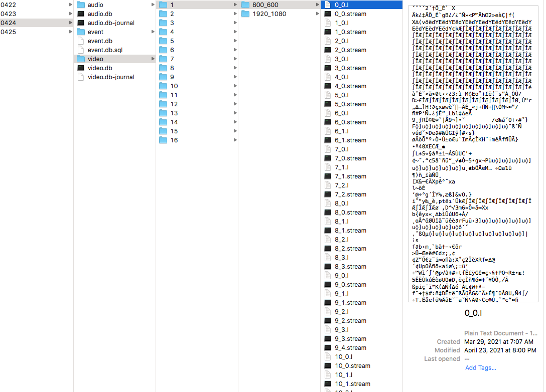Click folder icon for folder 5
Image resolution: width=546 pixels, height=392 pixels.
point(163,41)
